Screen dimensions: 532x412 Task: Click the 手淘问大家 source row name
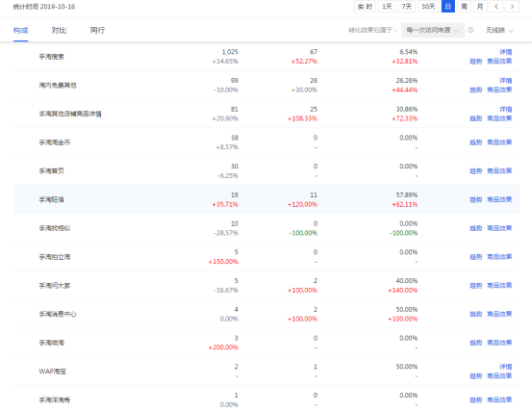click(x=54, y=285)
